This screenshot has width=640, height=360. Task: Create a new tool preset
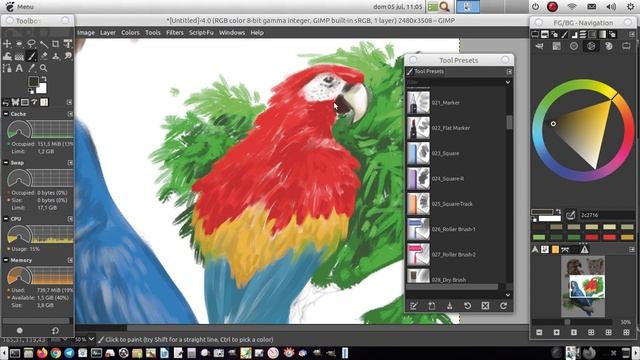[x=431, y=306]
